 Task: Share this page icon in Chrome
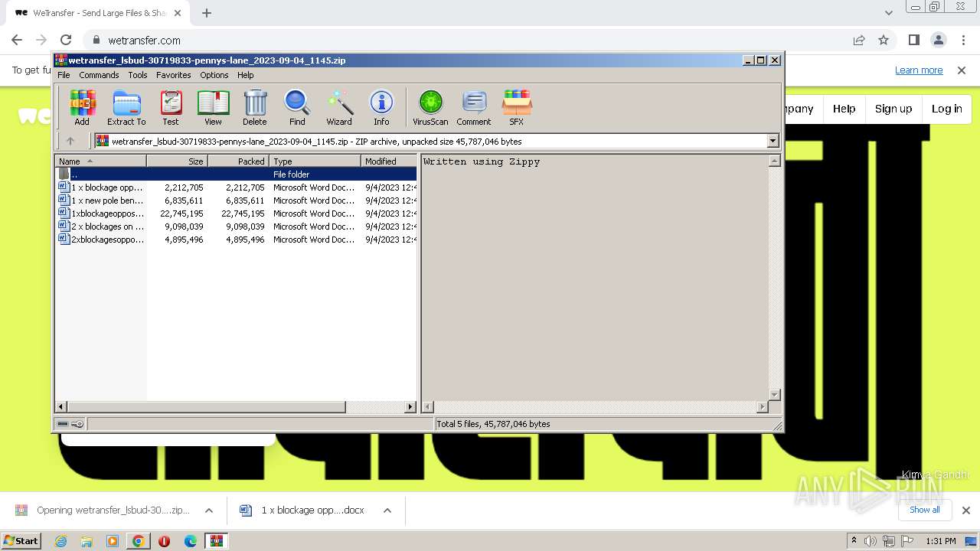click(x=859, y=41)
